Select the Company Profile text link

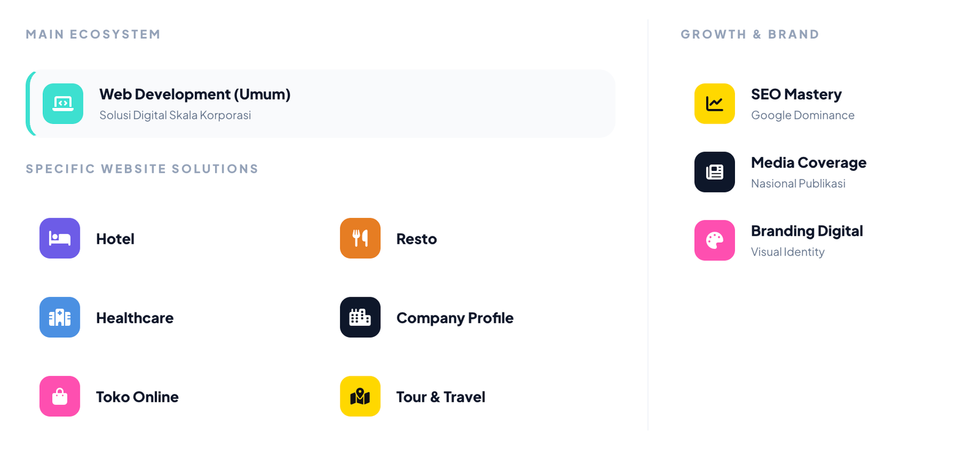point(454,318)
